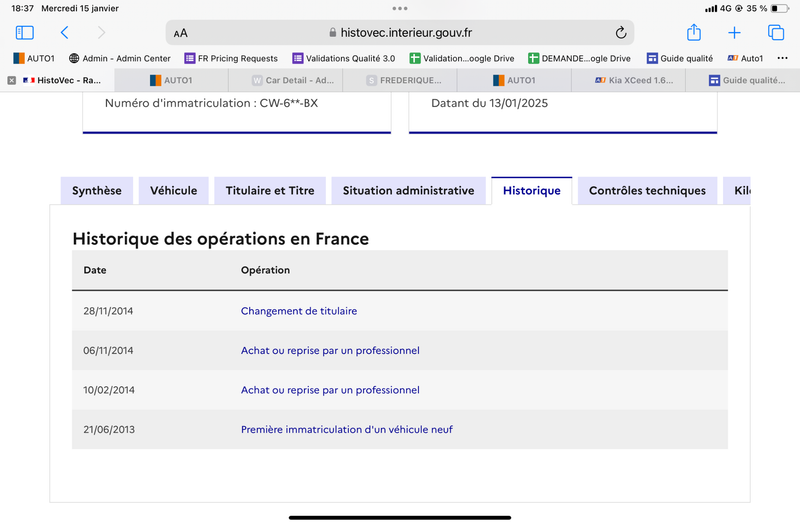Tap the battery 35 % indicator
This screenshot has height=525, width=800.
[767, 8]
